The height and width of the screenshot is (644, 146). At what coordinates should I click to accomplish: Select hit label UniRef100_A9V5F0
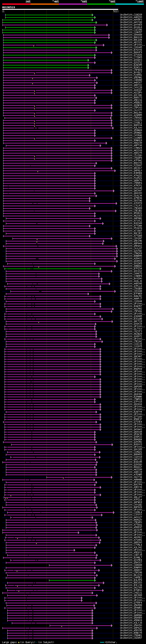[x=131, y=20]
